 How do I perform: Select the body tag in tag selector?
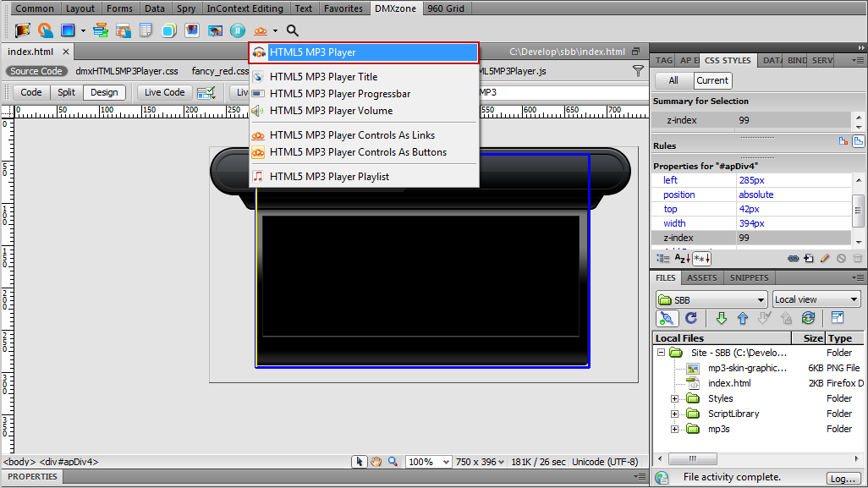point(19,462)
